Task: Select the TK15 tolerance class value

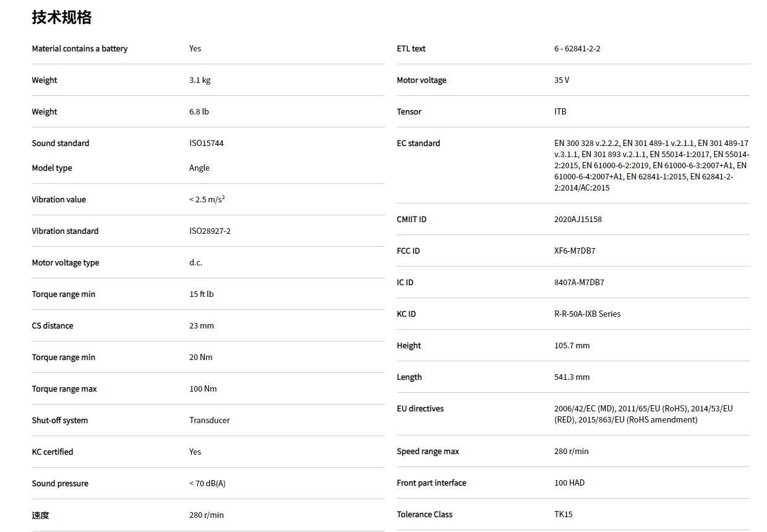Action: (x=563, y=515)
